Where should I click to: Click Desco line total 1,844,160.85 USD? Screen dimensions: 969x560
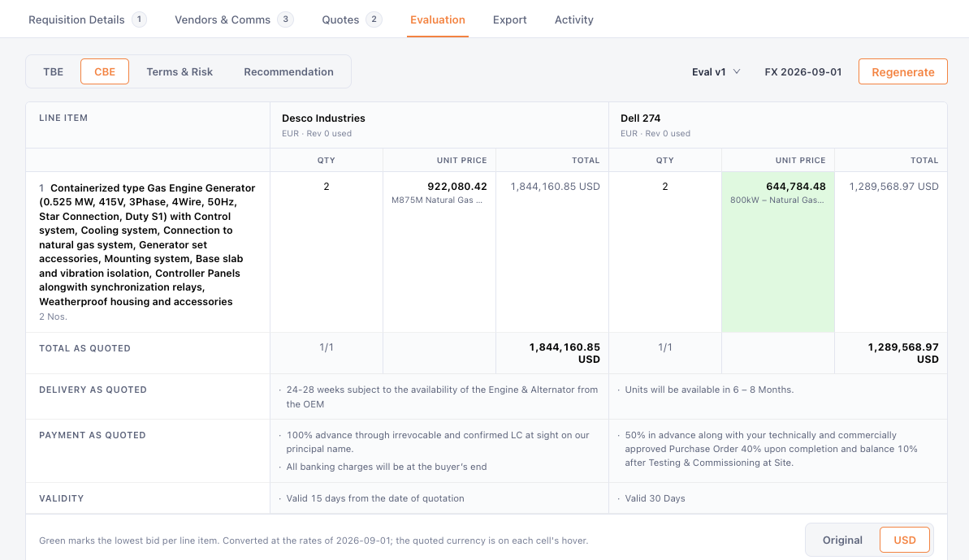[x=555, y=187]
